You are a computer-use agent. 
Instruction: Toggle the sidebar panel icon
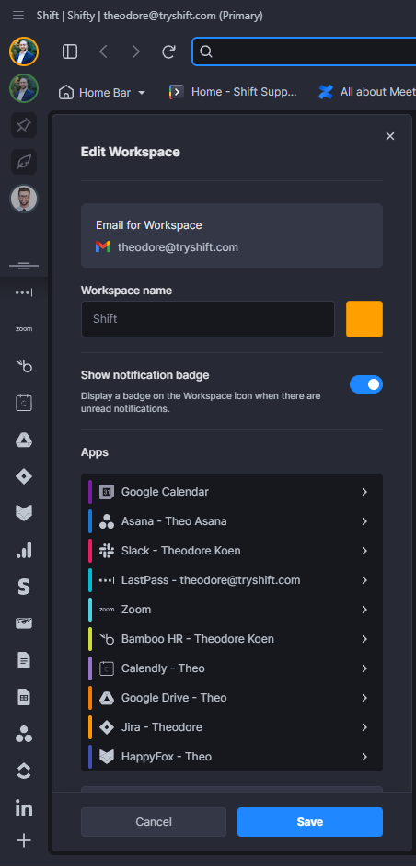(70, 51)
